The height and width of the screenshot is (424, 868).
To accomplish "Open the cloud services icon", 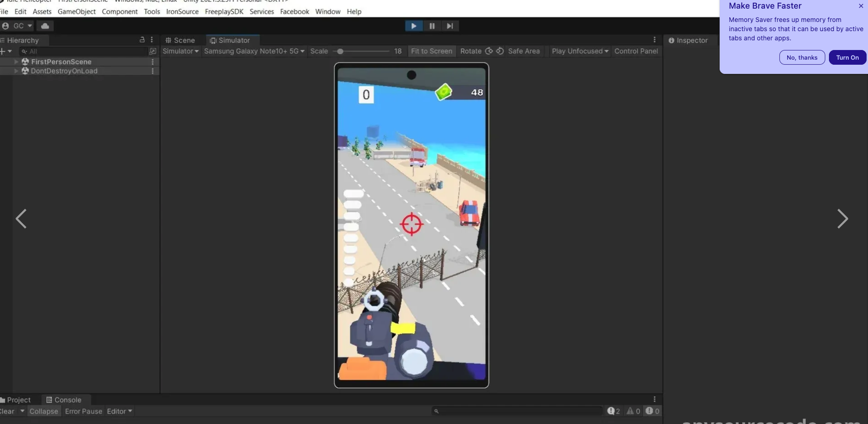I will coord(45,26).
